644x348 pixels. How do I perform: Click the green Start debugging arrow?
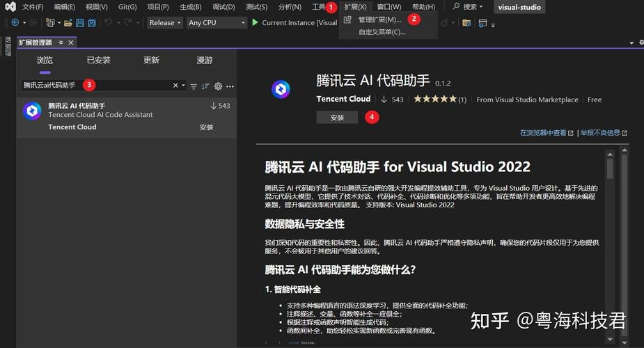(x=255, y=22)
